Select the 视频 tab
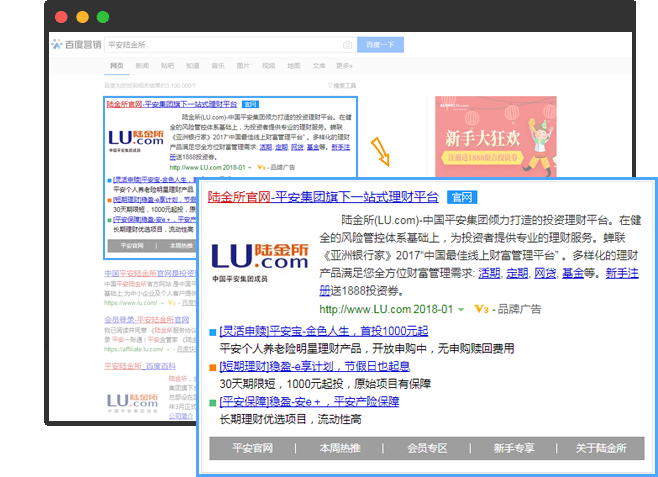 [x=269, y=65]
